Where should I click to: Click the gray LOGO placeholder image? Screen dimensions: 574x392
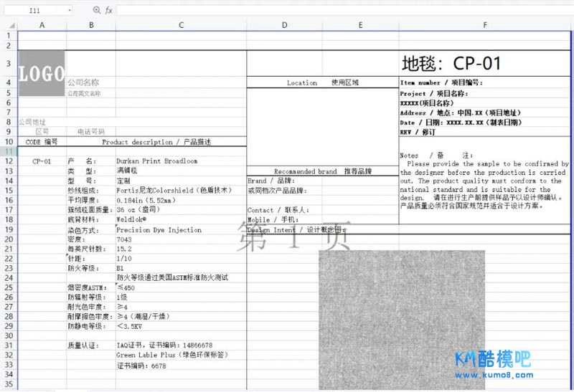coord(42,73)
